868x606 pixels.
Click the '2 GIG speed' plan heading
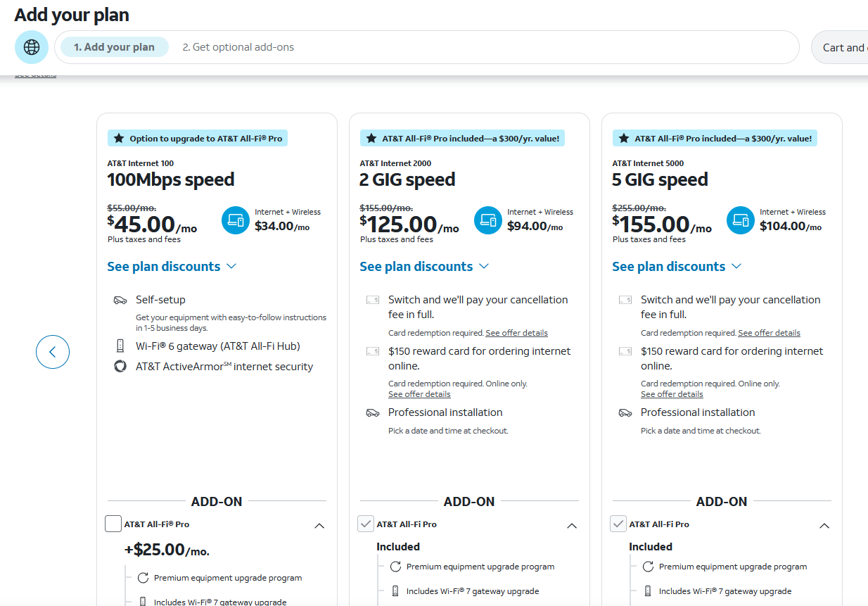407,180
